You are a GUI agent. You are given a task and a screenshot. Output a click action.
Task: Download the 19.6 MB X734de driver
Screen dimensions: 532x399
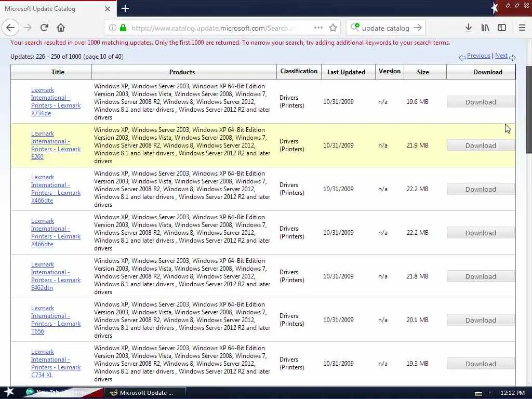pos(481,102)
